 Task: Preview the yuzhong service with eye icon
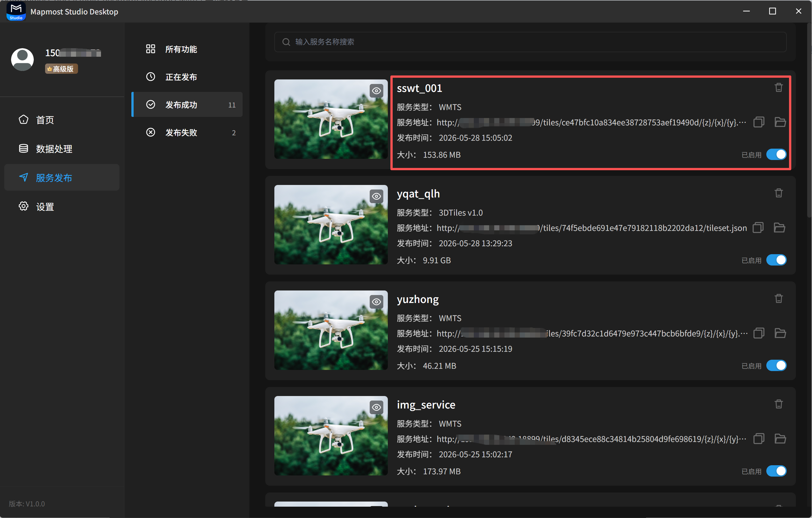pyautogui.click(x=376, y=302)
